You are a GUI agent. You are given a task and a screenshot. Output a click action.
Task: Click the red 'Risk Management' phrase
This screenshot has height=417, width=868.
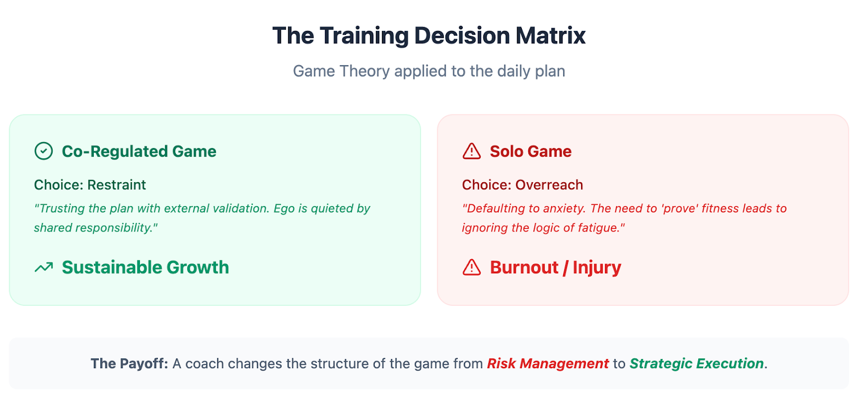[547, 363]
